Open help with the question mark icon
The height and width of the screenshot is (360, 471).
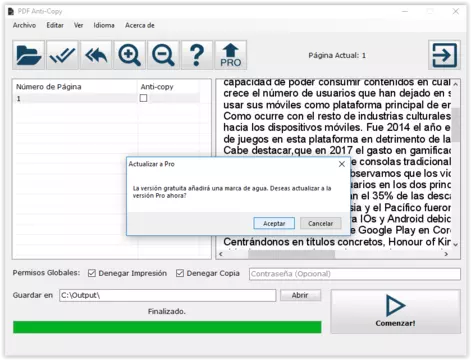(x=197, y=55)
